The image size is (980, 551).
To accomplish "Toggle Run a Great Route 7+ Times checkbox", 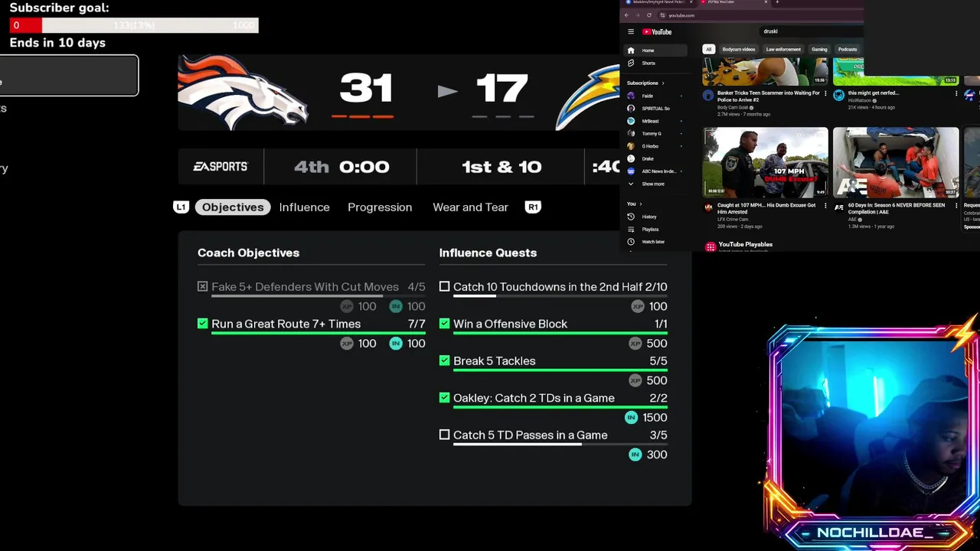I will click(x=202, y=324).
